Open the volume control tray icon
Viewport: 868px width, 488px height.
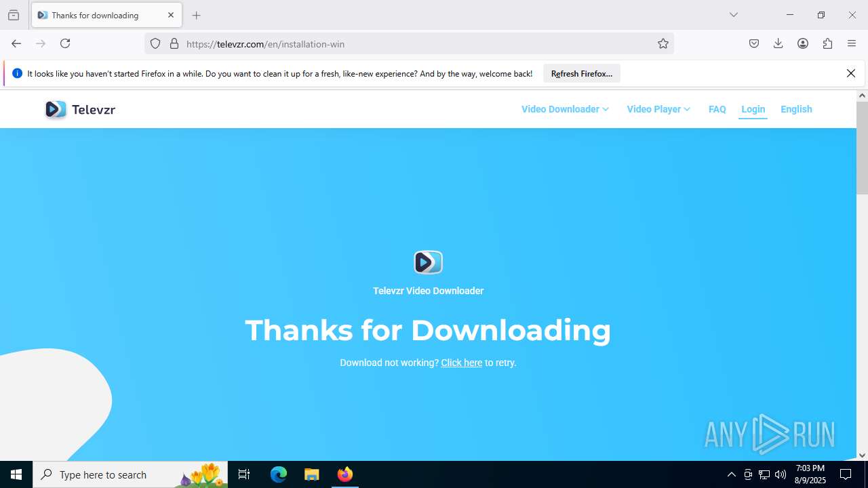pos(781,474)
